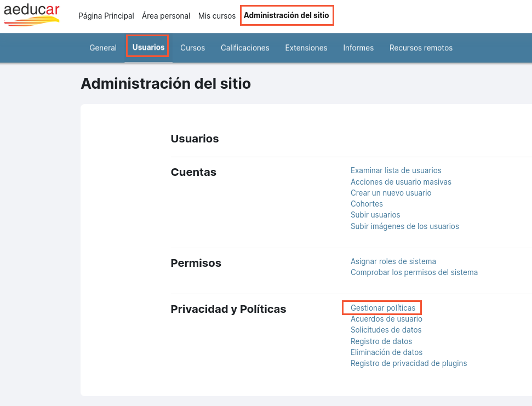This screenshot has height=406, width=532.
Task: Click the aeducar logo
Action: coord(32,15)
